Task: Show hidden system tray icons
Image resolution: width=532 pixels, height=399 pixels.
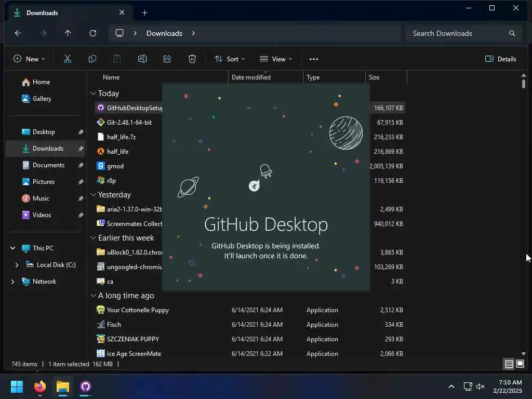Action: [x=451, y=387]
